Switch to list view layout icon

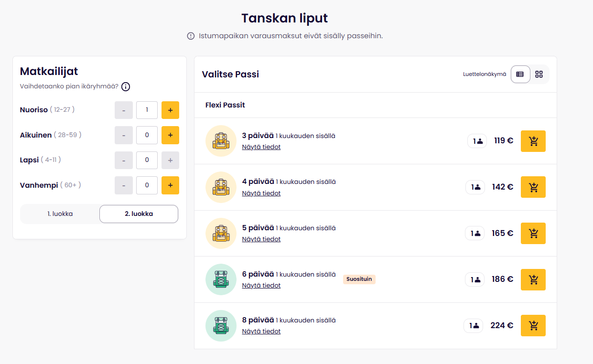[520, 74]
